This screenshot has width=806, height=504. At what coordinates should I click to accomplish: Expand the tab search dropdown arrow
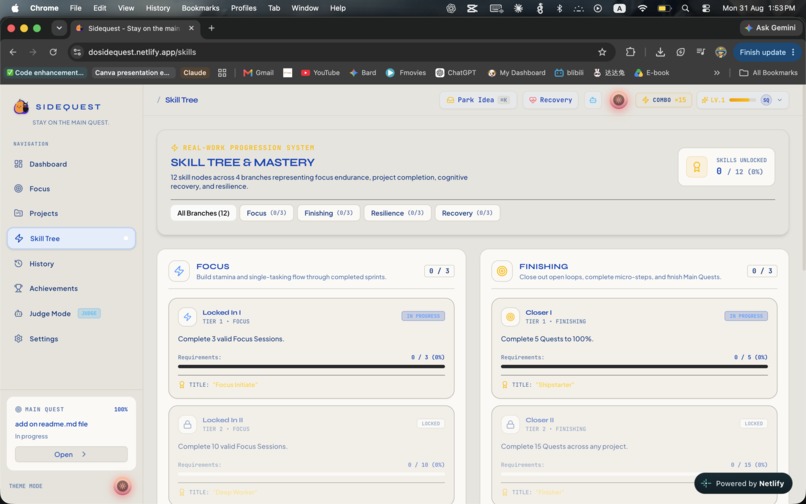point(59,28)
